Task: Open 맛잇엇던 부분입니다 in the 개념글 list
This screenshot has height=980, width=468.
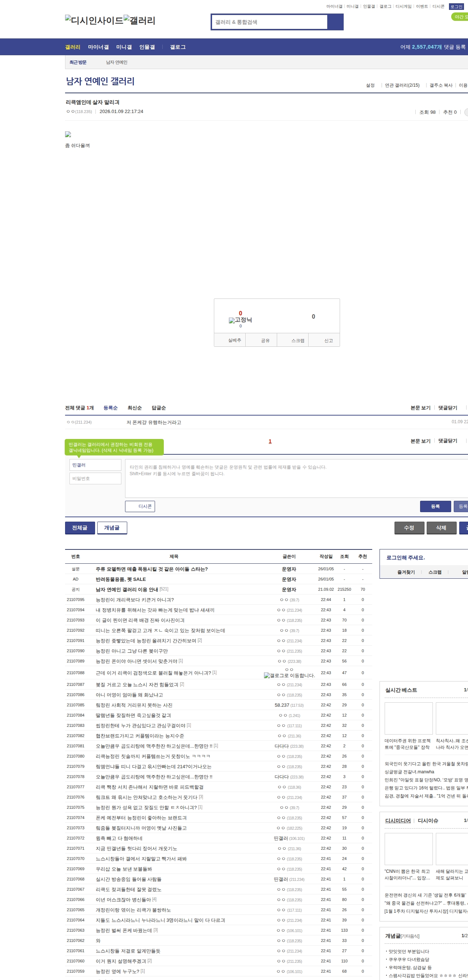Action: (409, 951)
